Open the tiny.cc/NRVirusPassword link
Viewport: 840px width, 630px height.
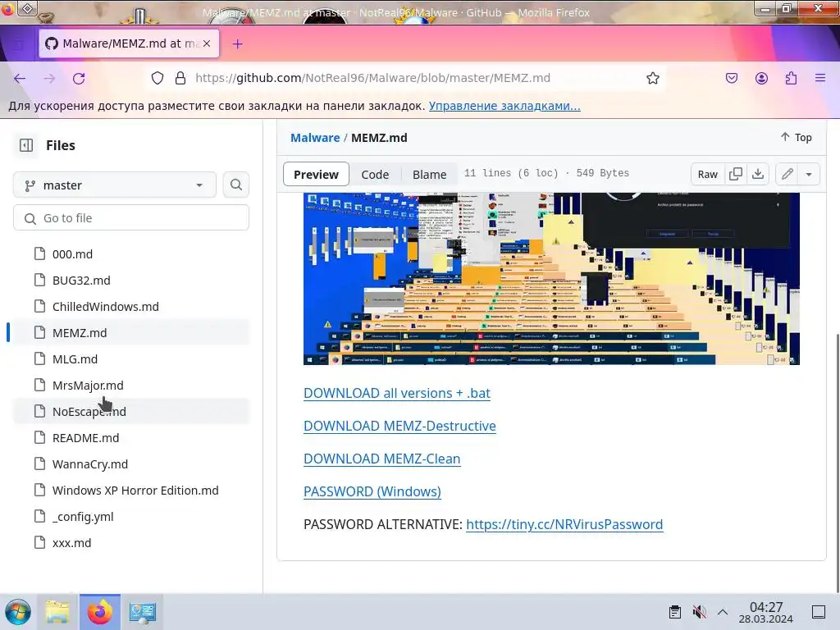tap(564, 524)
